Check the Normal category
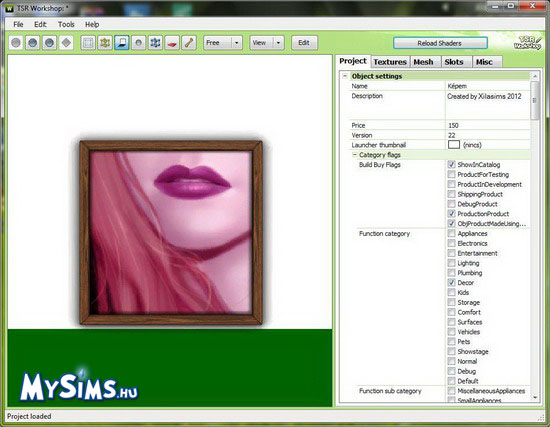550x427 pixels. (x=452, y=361)
